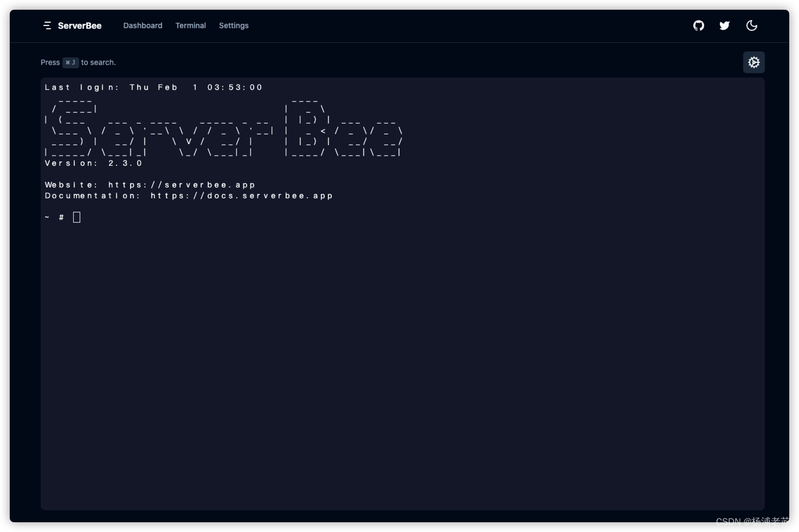
Task: Open the Settings tab
Action: coord(234,25)
